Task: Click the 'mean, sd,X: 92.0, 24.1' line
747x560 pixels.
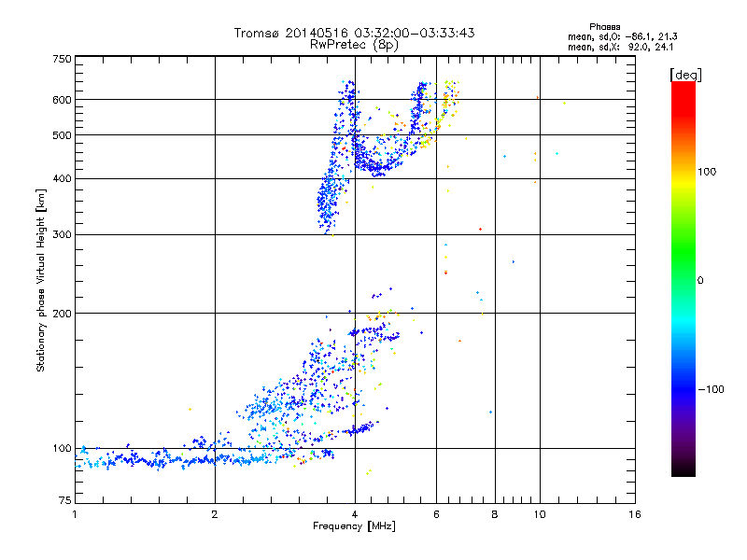Action: coord(620,47)
